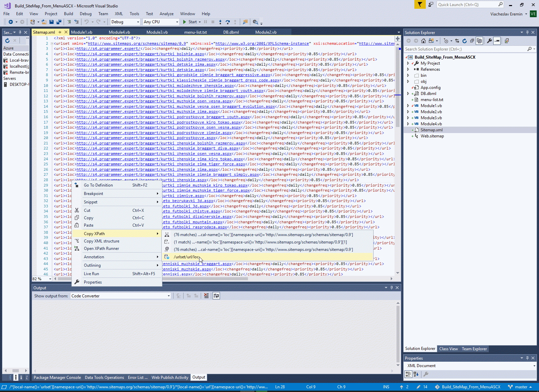Select the /urlset/url/loc XPath option
The image size is (539, 392).
268,257
